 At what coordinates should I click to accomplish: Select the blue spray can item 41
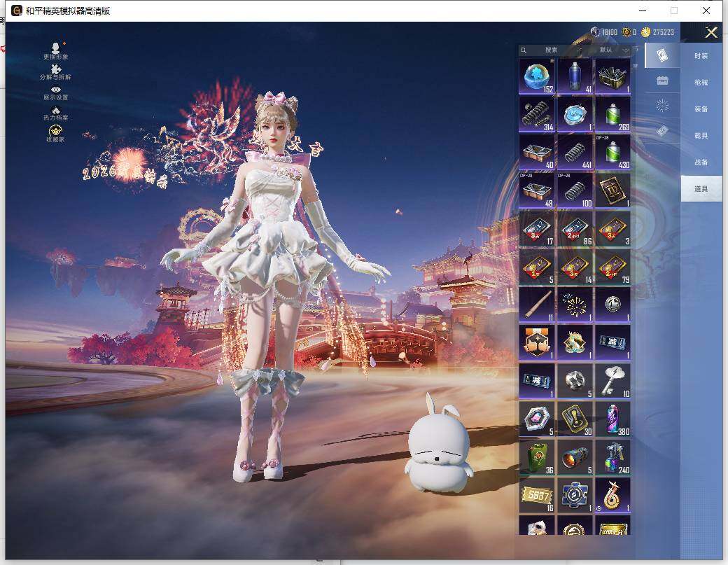pos(575,76)
